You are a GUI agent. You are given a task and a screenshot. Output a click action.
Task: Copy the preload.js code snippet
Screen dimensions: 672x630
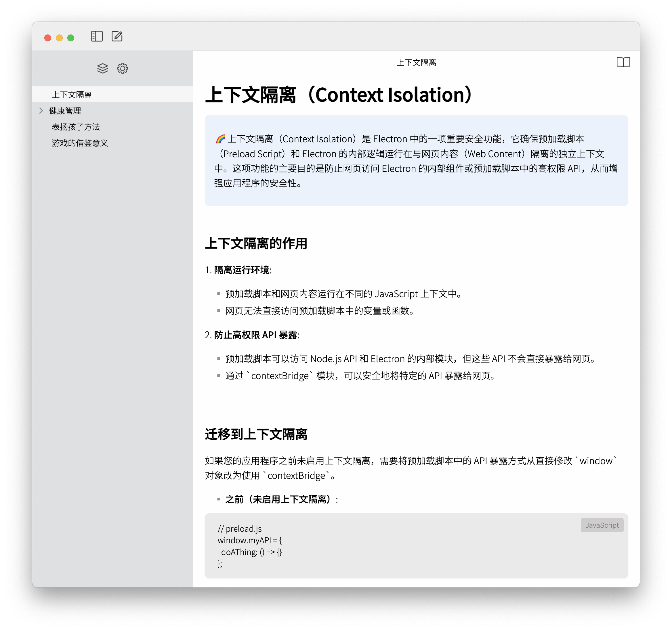point(600,509)
